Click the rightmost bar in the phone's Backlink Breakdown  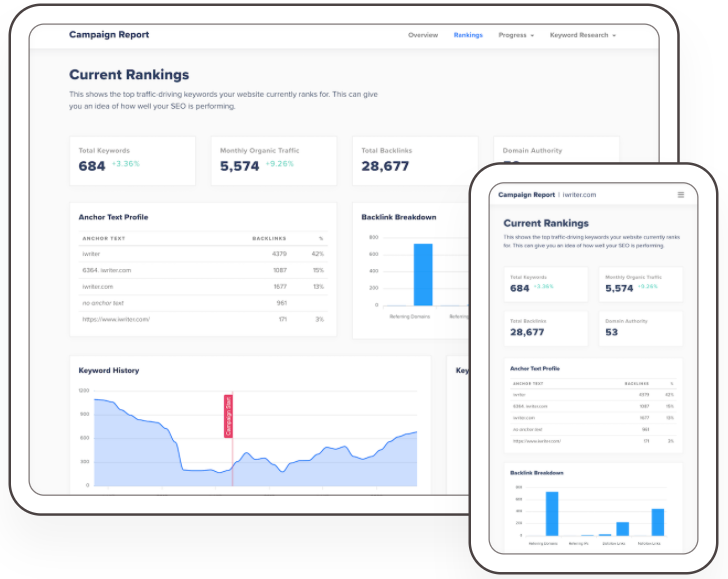657,522
